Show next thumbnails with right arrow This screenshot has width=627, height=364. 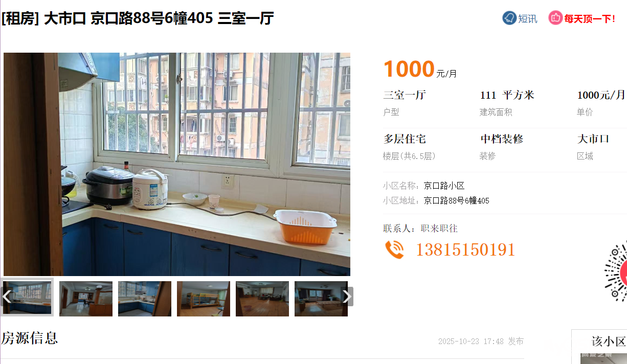click(x=347, y=297)
